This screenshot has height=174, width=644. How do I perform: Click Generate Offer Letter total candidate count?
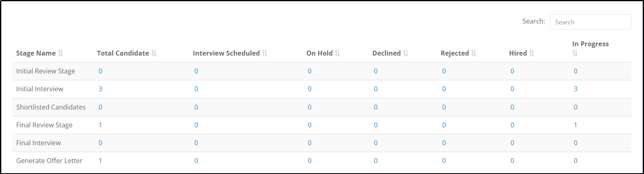tap(100, 161)
